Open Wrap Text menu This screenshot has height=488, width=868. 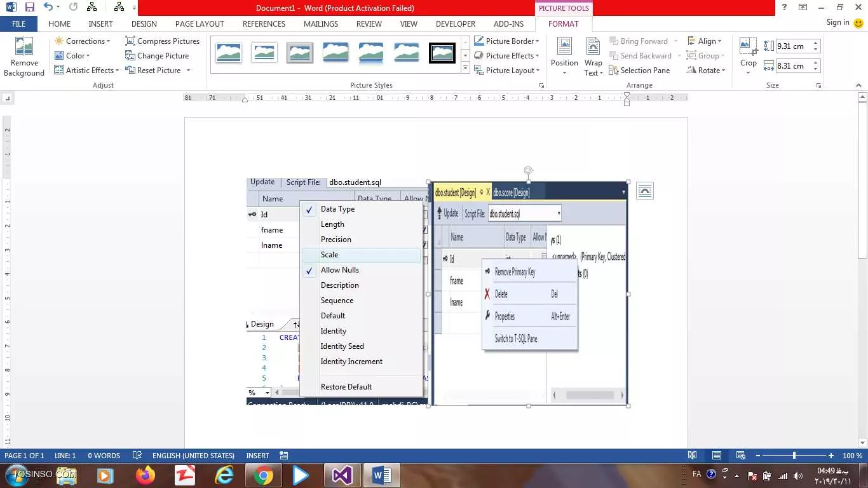pyautogui.click(x=593, y=56)
